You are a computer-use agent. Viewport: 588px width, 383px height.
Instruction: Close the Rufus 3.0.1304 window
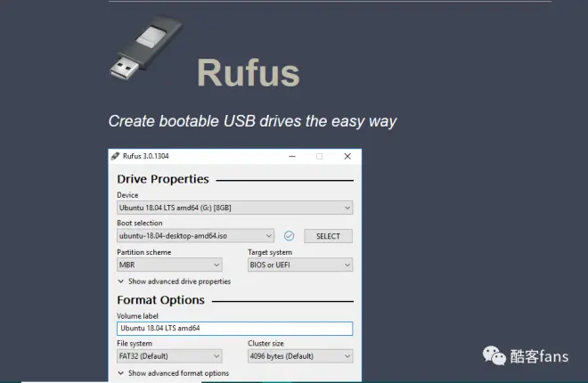(347, 156)
